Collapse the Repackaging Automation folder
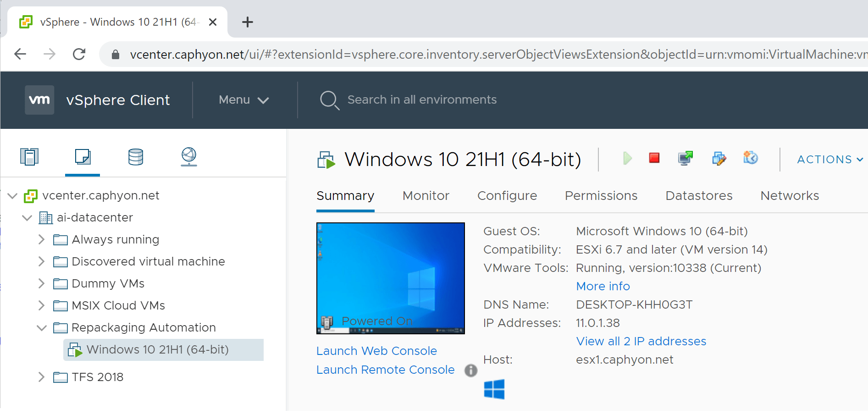This screenshot has width=868, height=415. pos(42,327)
